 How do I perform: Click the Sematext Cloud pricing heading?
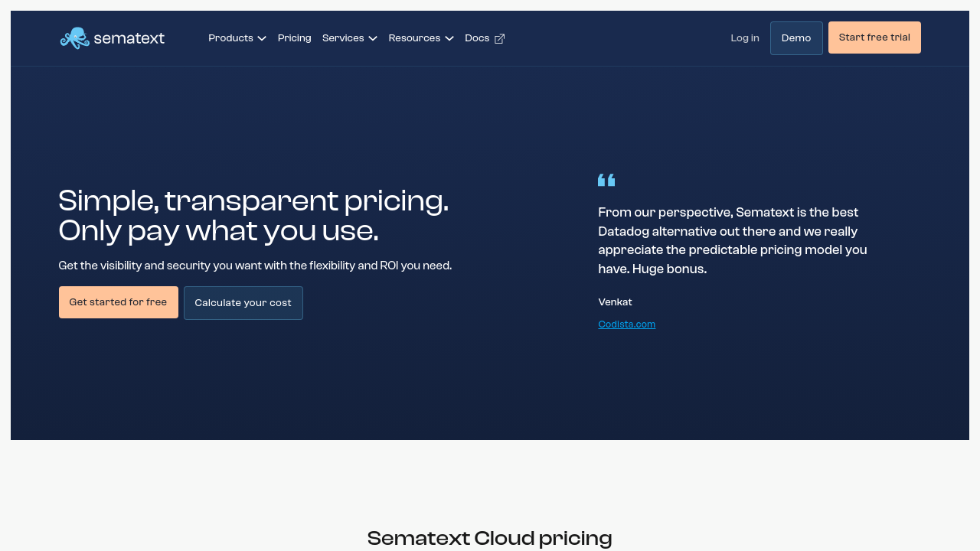(x=490, y=538)
